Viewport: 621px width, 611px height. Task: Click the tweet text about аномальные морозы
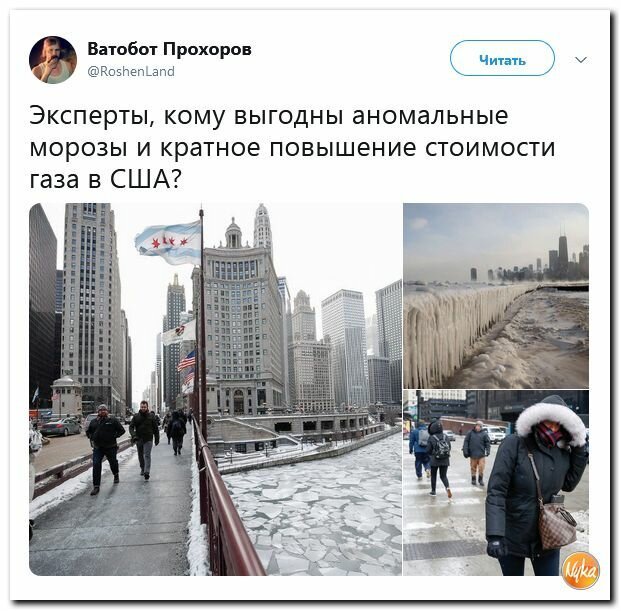292,147
